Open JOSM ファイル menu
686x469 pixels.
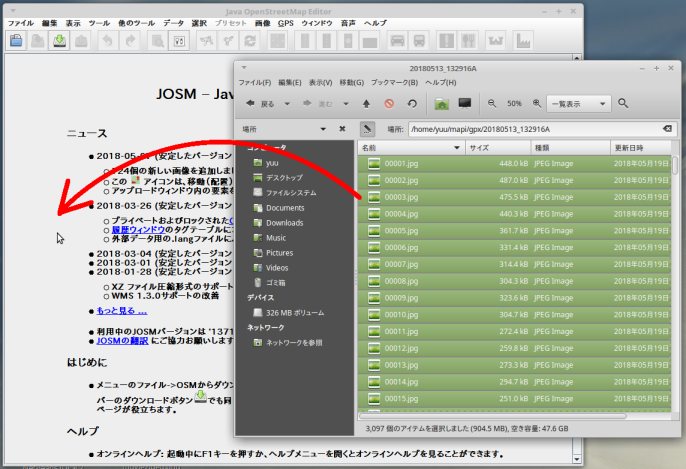click(21, 23)
